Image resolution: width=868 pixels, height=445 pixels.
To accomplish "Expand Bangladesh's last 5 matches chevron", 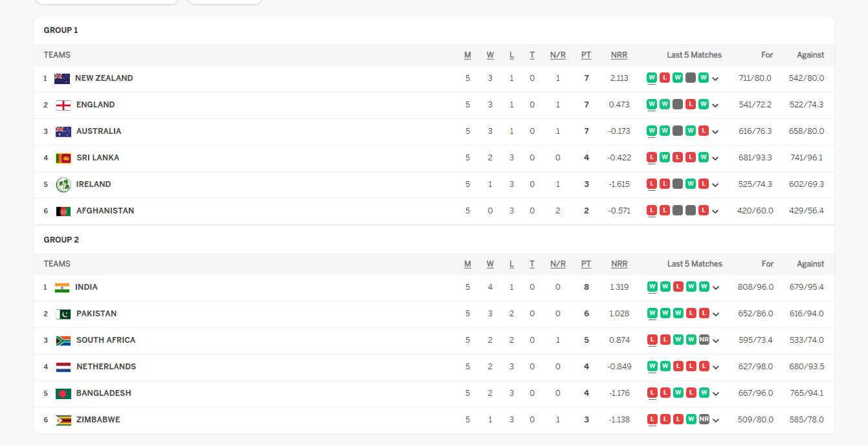I will (x=715, y=394).
